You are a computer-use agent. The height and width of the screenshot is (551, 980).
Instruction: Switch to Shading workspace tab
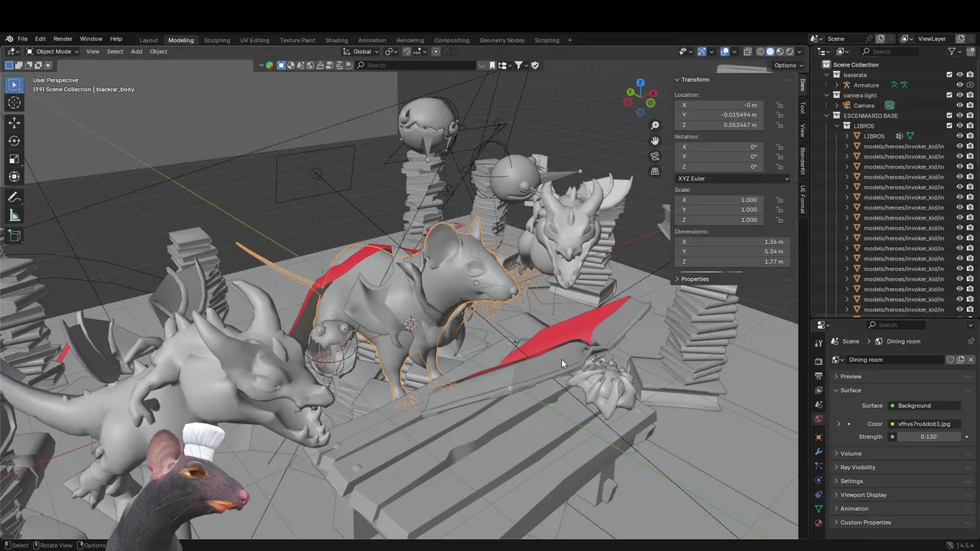[336, 40]
